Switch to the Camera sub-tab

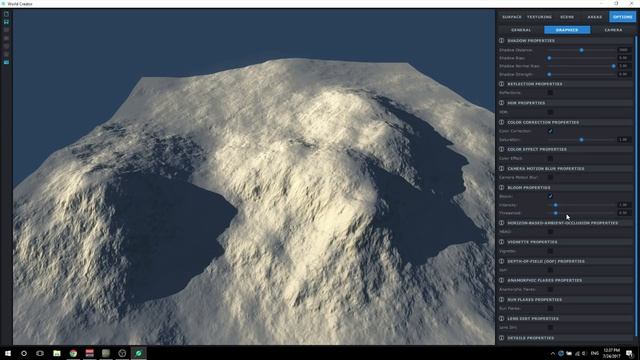pos(613,30)
